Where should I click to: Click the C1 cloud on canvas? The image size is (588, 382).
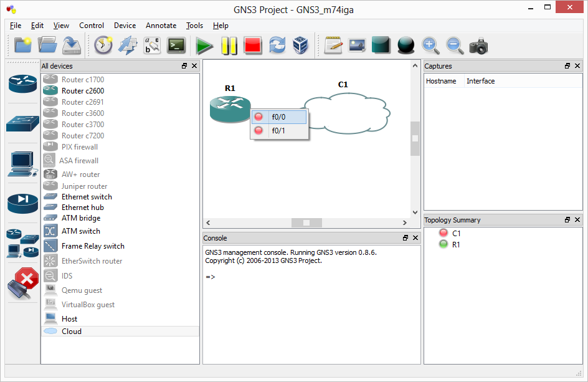(x=347, y=113)
